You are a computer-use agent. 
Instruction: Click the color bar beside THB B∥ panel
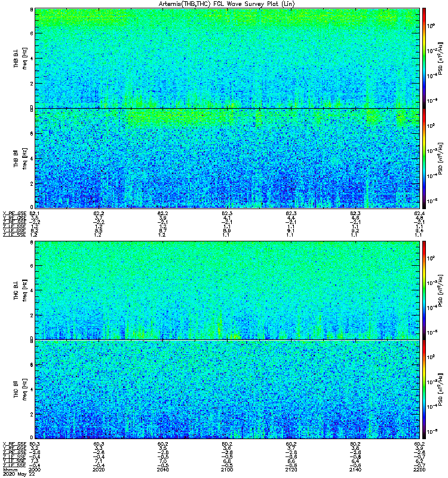pos(424,158)
